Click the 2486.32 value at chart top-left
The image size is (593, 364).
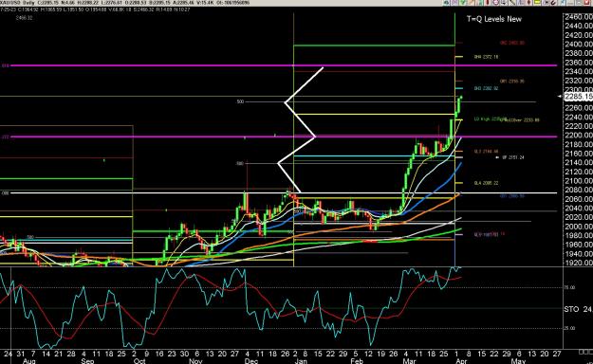(x=25, y=17)
